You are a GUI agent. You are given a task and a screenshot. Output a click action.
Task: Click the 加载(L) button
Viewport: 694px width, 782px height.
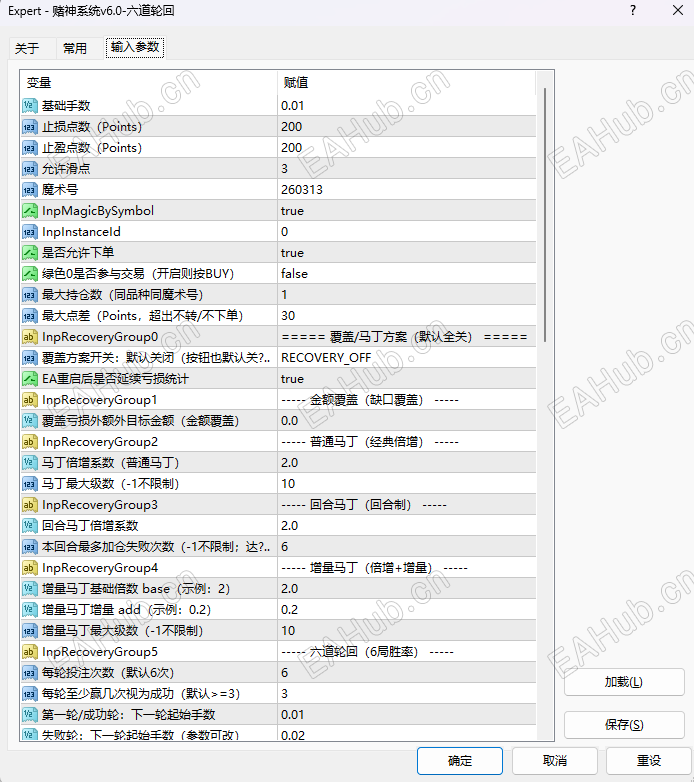[624, 682]
